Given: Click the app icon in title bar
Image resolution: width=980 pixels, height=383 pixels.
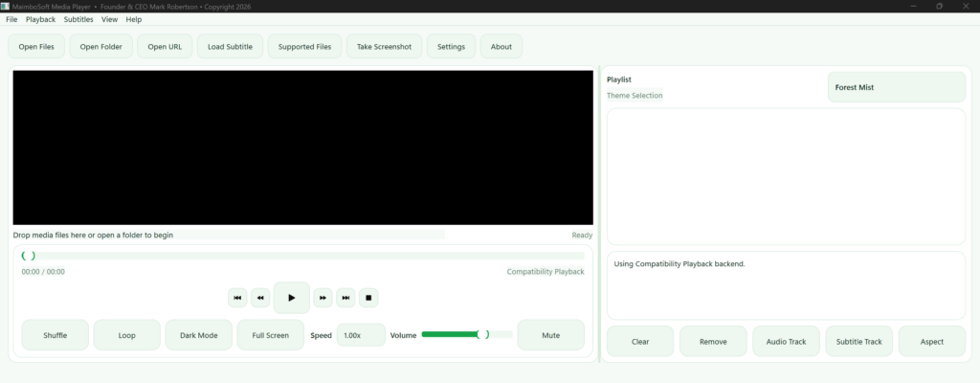Looking at the screenshot, I should click(x=6, y=6).
